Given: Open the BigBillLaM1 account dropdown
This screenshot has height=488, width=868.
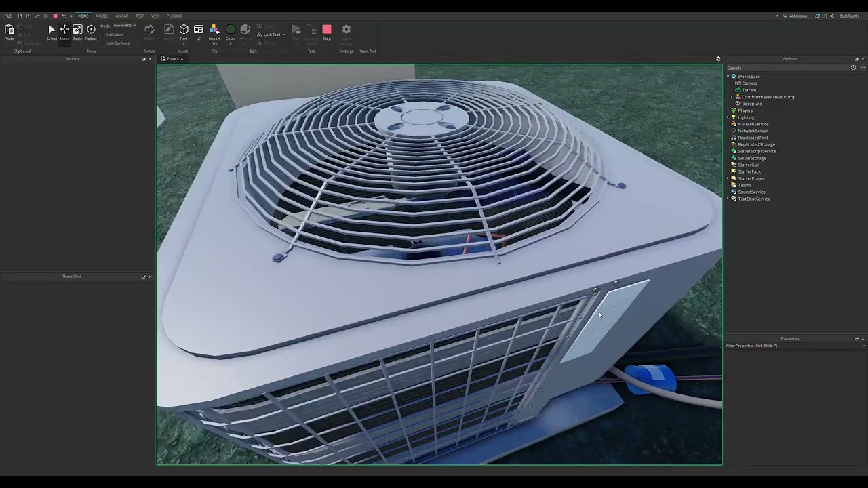Looking at the screenshot, I should [850, 16].
